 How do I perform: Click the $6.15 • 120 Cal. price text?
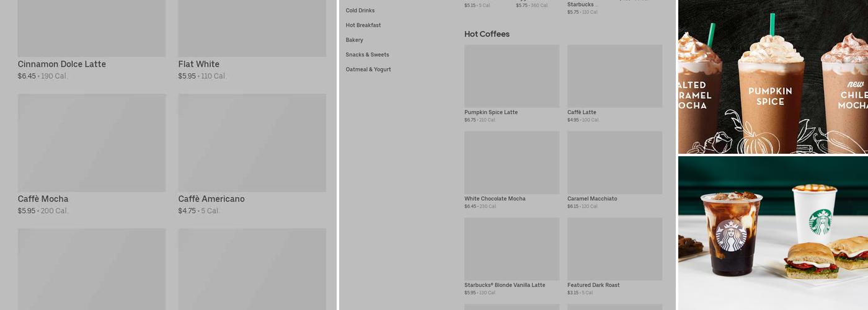pyautogui.click(x=583, y=206)
